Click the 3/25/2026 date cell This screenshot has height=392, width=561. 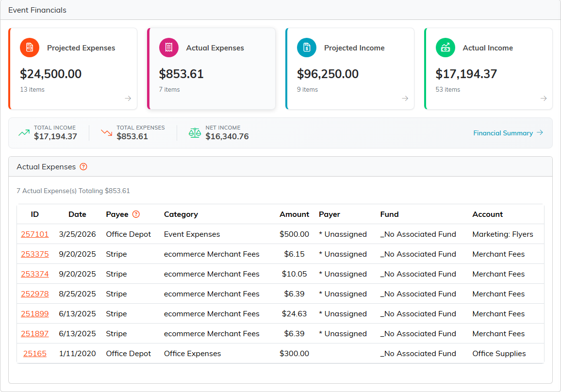[77, 234]
